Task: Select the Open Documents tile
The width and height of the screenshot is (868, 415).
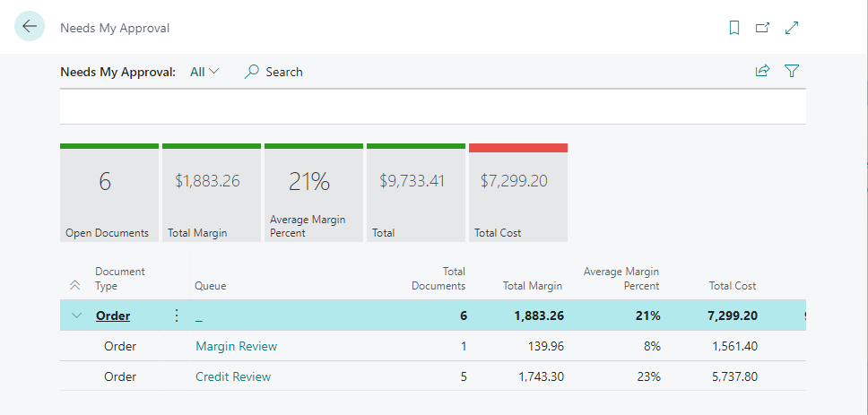Action: pyautogui.click(x=108, y=193)
